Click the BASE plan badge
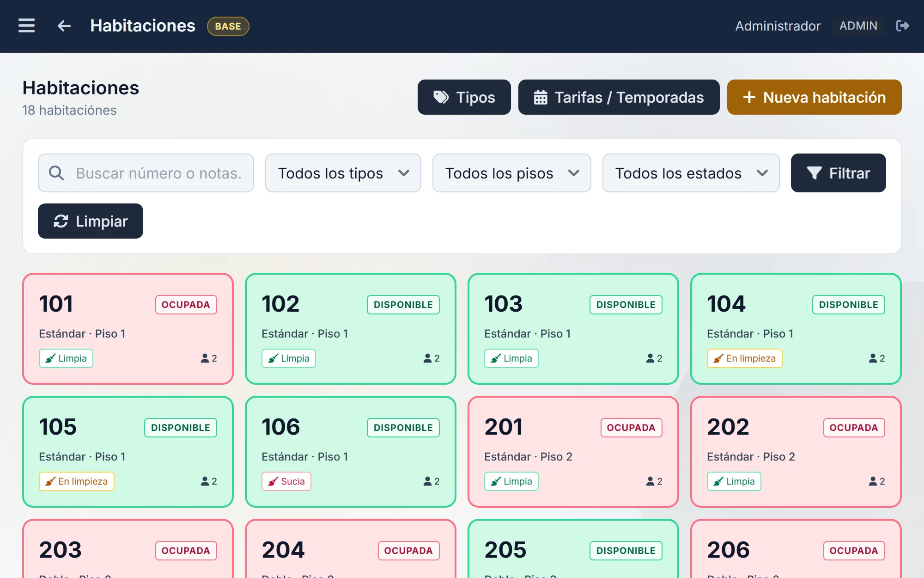The width and height of the screenshot is (924, 578). coord(228,26)
